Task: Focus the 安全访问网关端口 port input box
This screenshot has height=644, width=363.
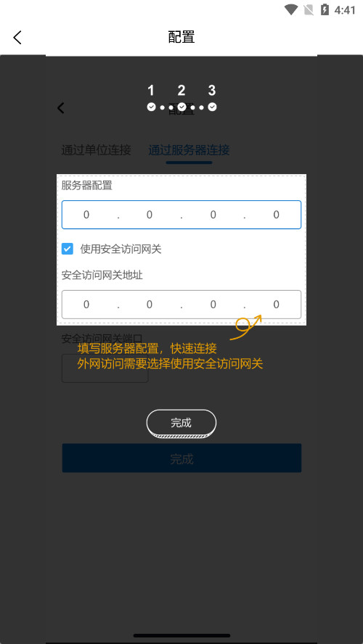Action: (105, 368)
